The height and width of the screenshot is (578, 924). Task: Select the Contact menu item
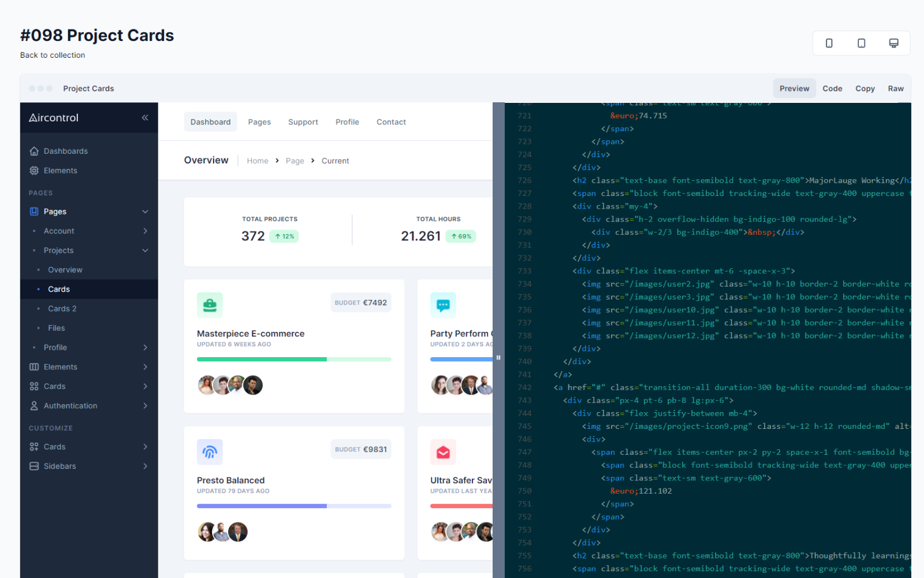coord(391,122)
